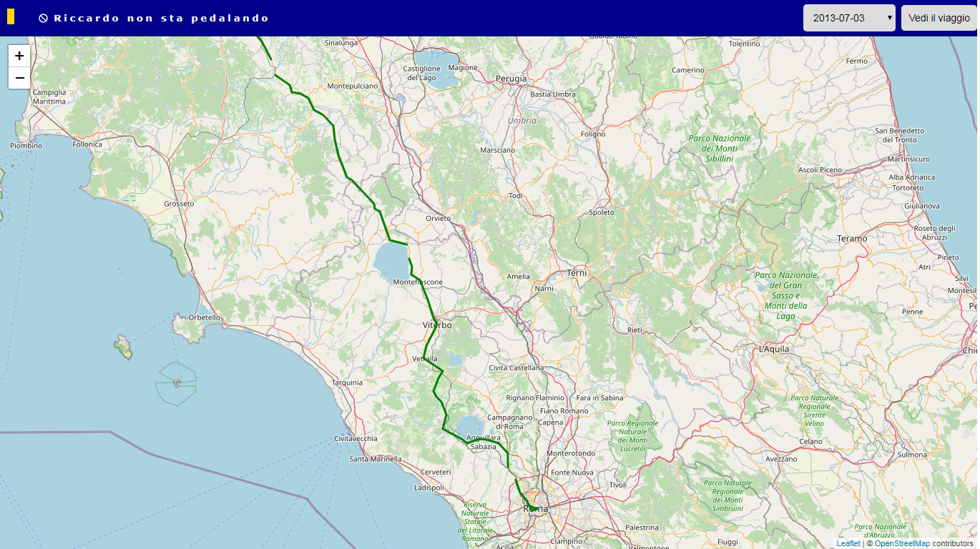Click the Tivoli town label
This screenshot has width=980, height=549.
[617, 485]
